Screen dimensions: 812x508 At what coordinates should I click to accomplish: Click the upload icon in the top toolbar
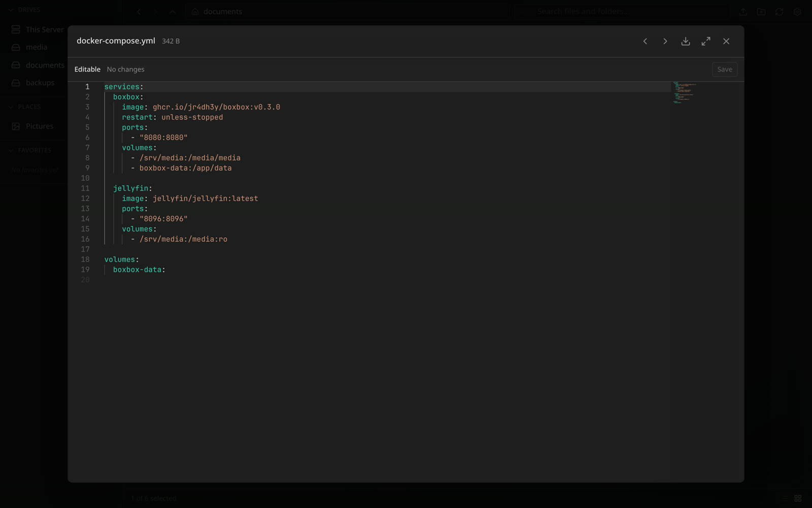(743, 12)
